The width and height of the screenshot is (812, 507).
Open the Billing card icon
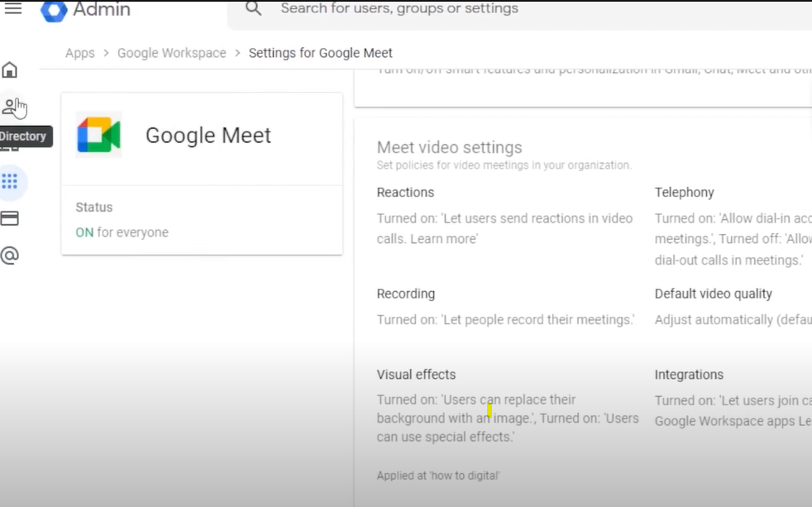10,219
